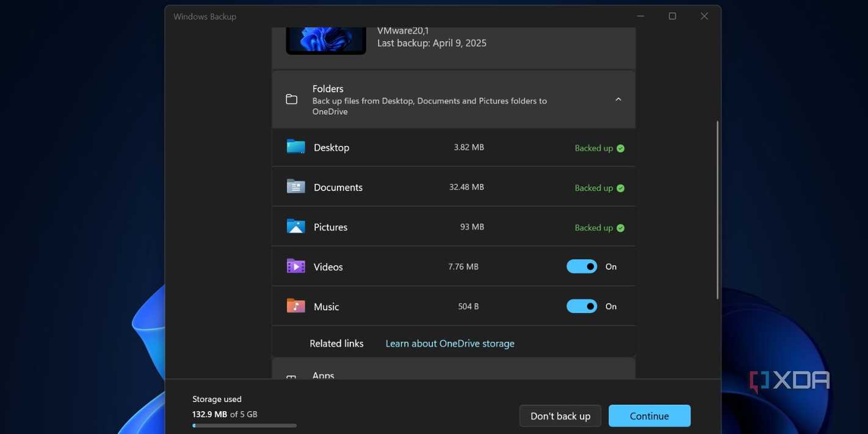The width and height of the screenshot is (868, 434).
Task: Click the Pictures folder icon
Action: (x=296, y=226)
